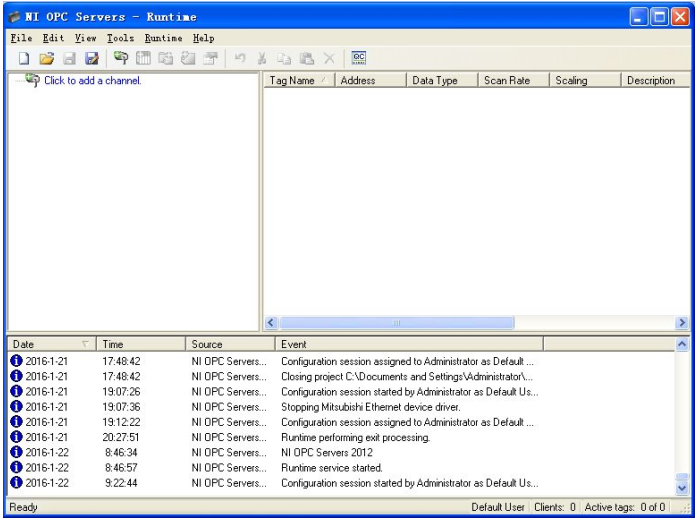Click the Data Type column header

(442, 80)
